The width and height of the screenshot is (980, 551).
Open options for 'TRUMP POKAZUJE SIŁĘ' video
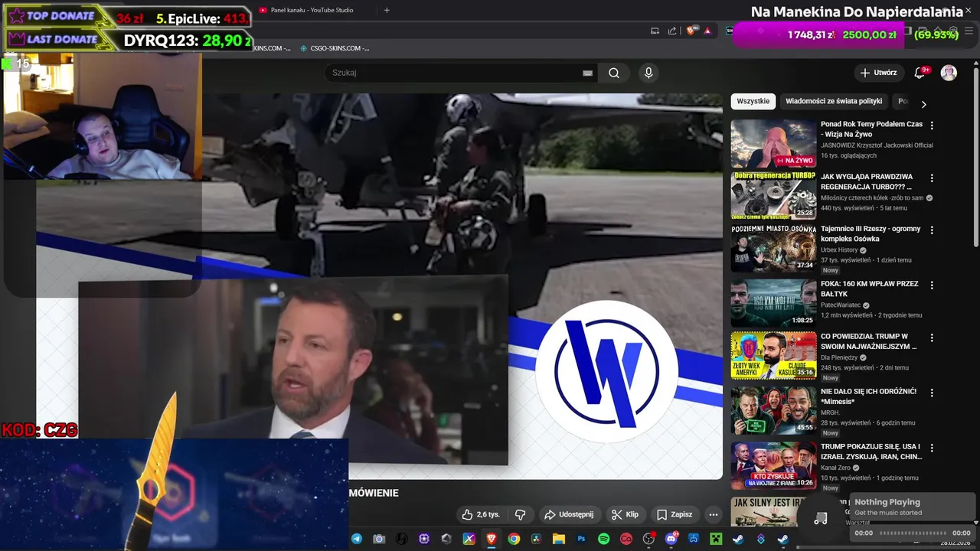click(x=932, y=448)
